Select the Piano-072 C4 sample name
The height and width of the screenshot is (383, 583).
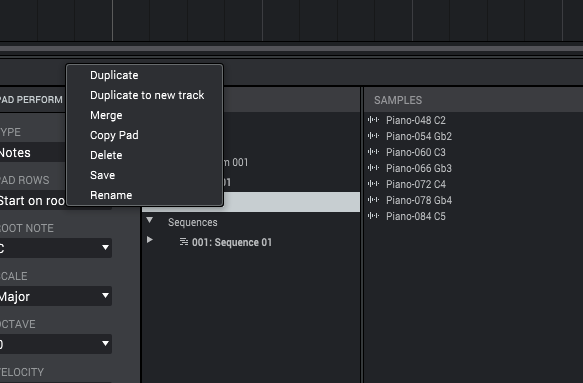coord(416,184)
